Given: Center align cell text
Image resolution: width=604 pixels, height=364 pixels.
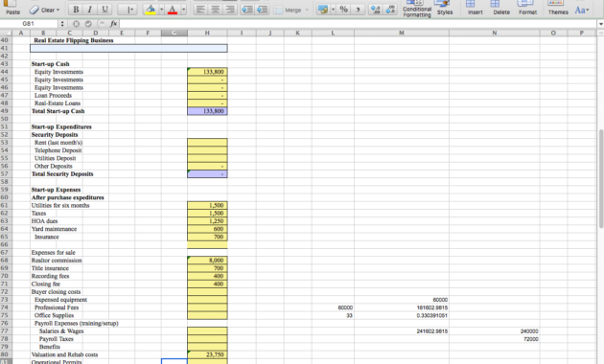Looking at the screenshot, I should (x=215, y=10).
